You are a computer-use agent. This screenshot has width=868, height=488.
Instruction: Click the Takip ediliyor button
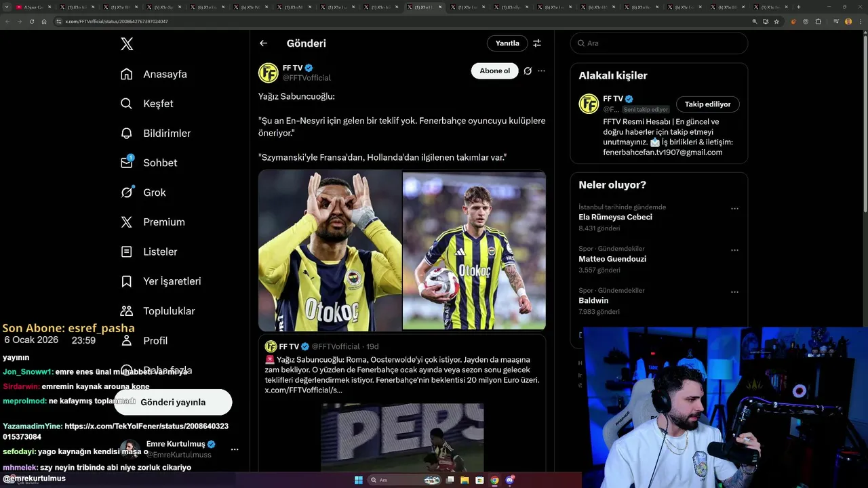707,104
